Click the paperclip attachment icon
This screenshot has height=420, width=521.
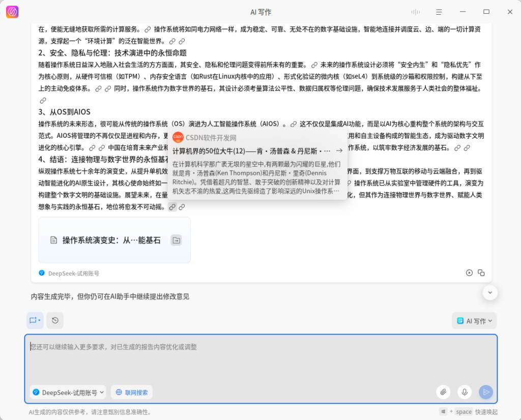click(x=443, y=392)
